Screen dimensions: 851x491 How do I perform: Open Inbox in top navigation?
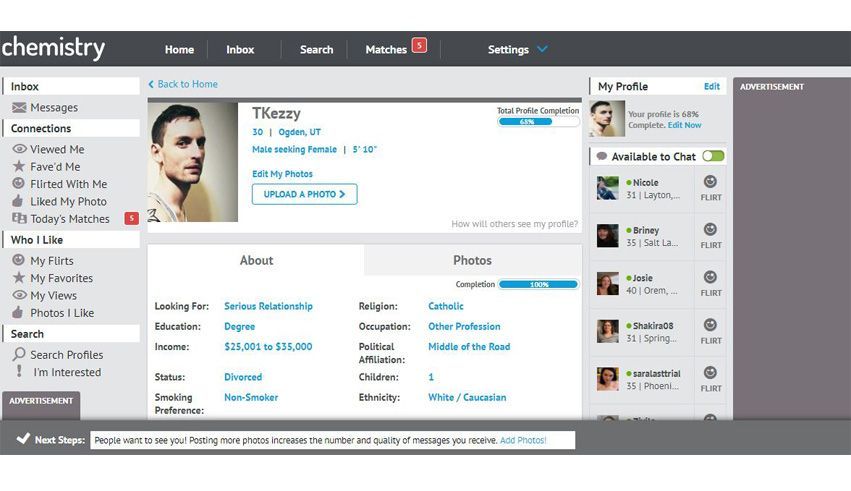240,49
